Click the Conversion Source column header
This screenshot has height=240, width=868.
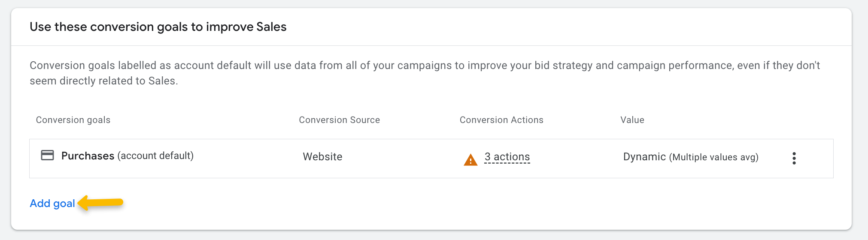[339, 120]
